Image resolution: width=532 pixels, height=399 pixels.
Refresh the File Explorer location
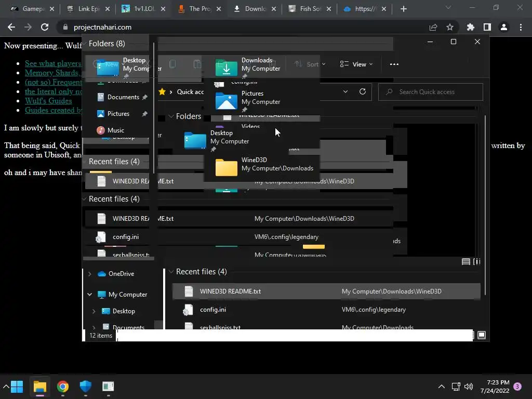click(362, 91)
